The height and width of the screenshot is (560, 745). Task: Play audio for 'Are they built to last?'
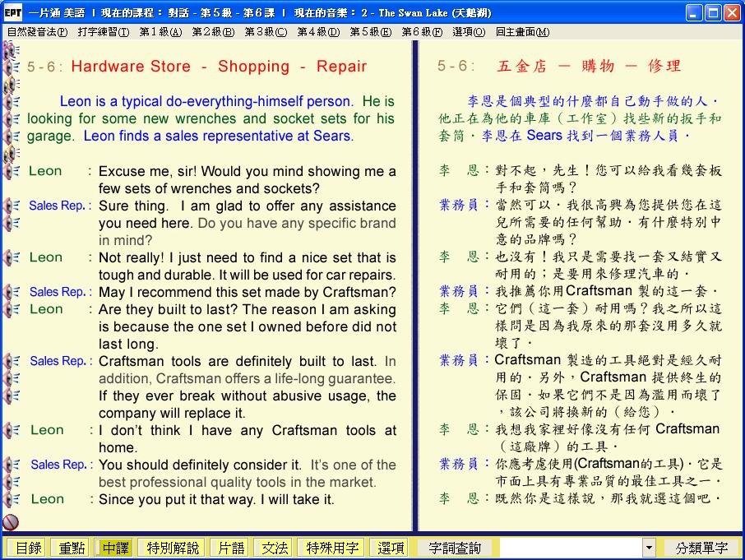tap(12, 309)
